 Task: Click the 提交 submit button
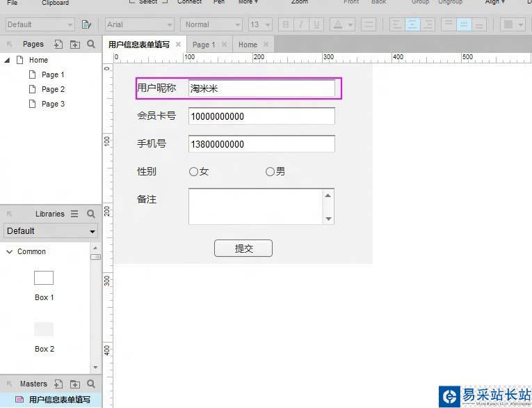point(243,249)
